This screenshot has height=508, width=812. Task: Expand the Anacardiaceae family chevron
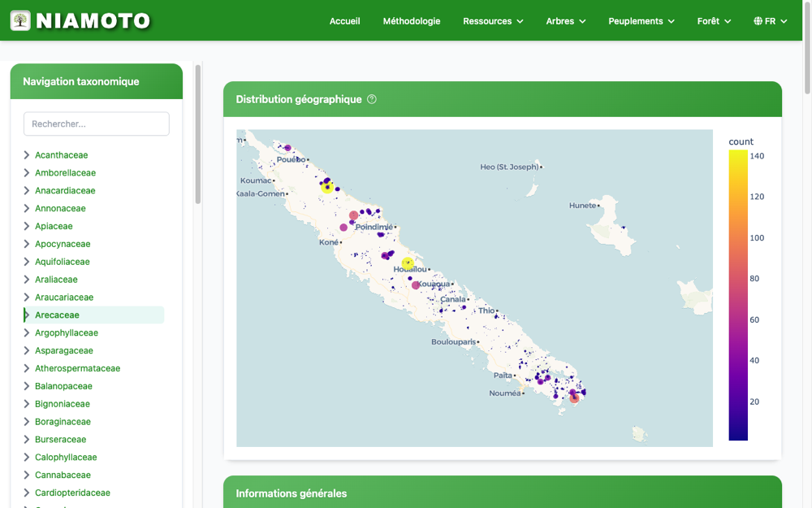[x=27, y=190]
